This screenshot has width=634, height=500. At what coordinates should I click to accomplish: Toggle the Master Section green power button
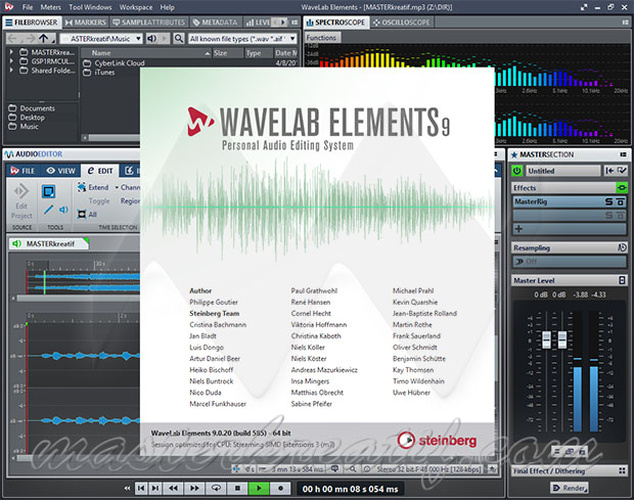tap(517, 171)
